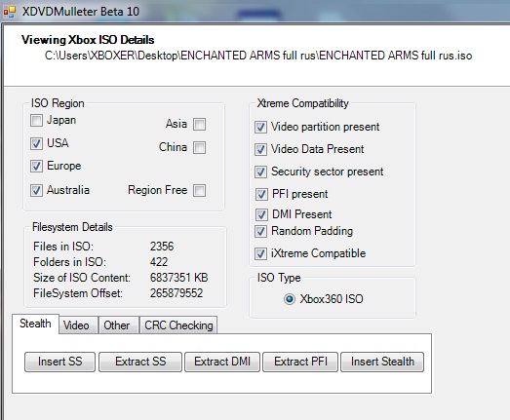Open the CRC Checking tab
Screen dimensions: 510x420
tap(178, 325)
